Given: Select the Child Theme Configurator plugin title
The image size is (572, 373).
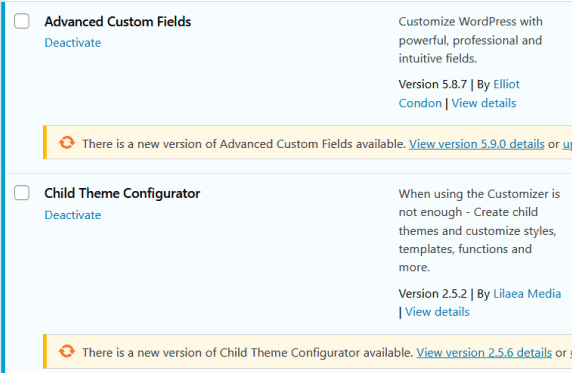Looking at the screenshot, I should [x=122, y=193].
